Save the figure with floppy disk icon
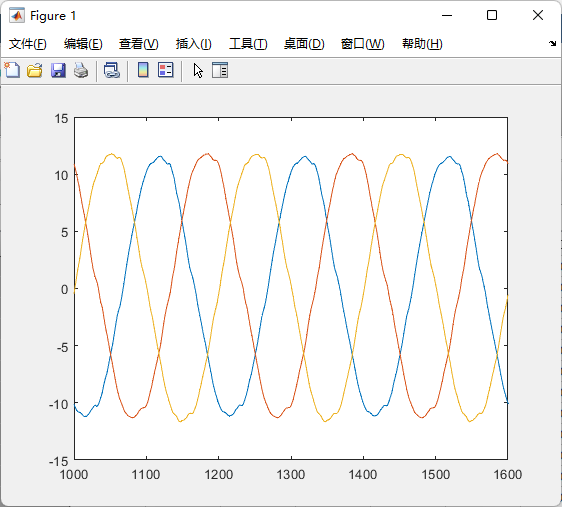Screen dimensions: 562x507 (x=58, y=70)
